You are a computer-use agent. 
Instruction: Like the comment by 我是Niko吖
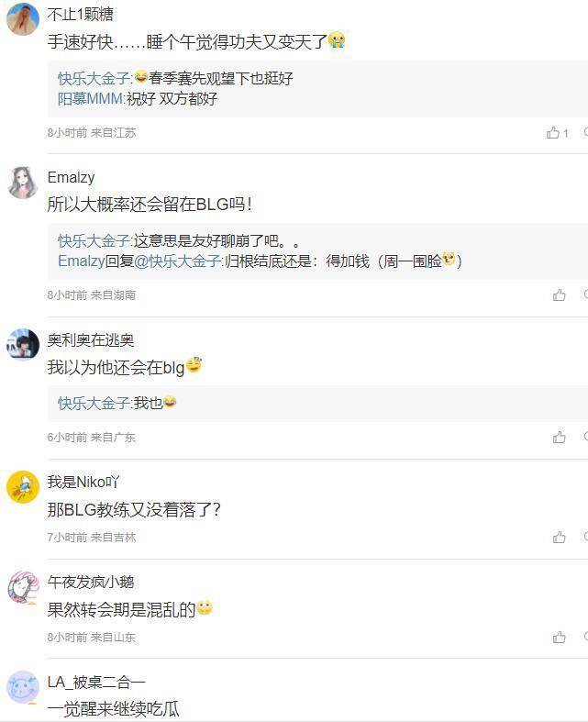click(x=560, y=538)
